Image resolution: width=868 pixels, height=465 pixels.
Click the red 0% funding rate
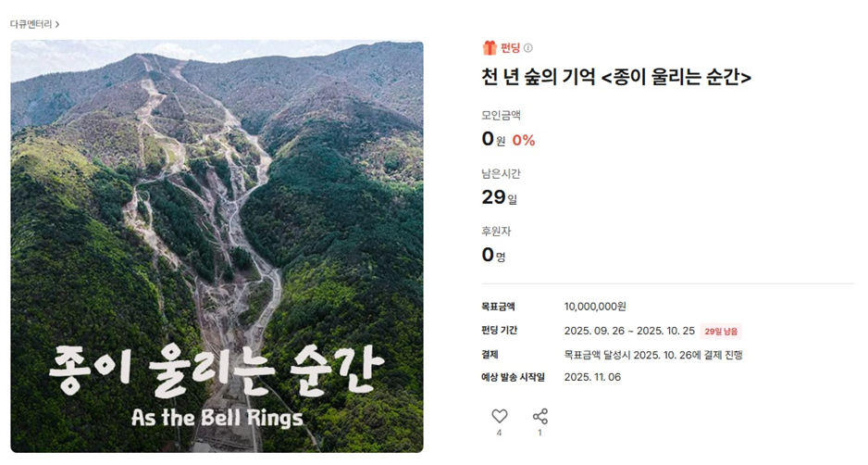(524, 141)
